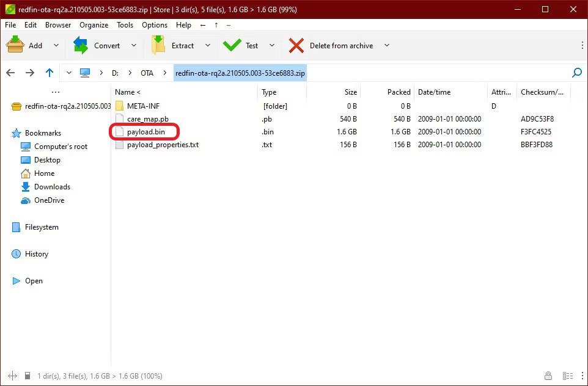Go forward with the right arrow
Image resolution: width=588 pixels, height=386 pixels.
point(29,73)
